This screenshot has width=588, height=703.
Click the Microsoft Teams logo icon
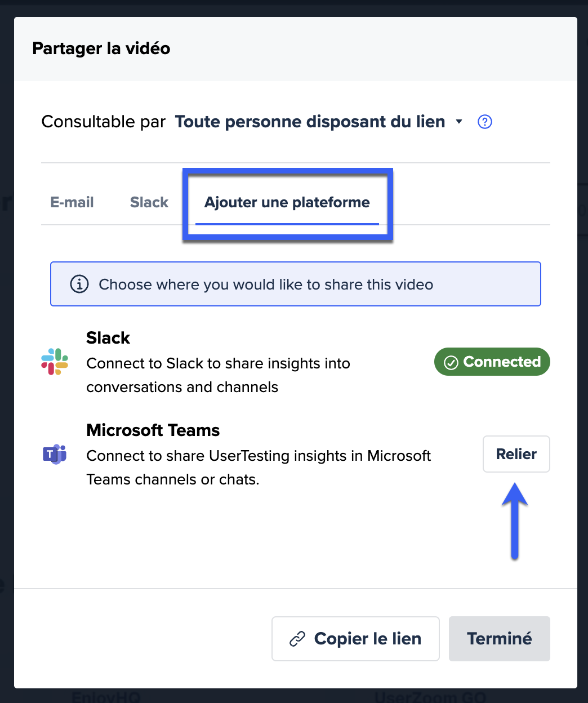[x=55, y=454]
